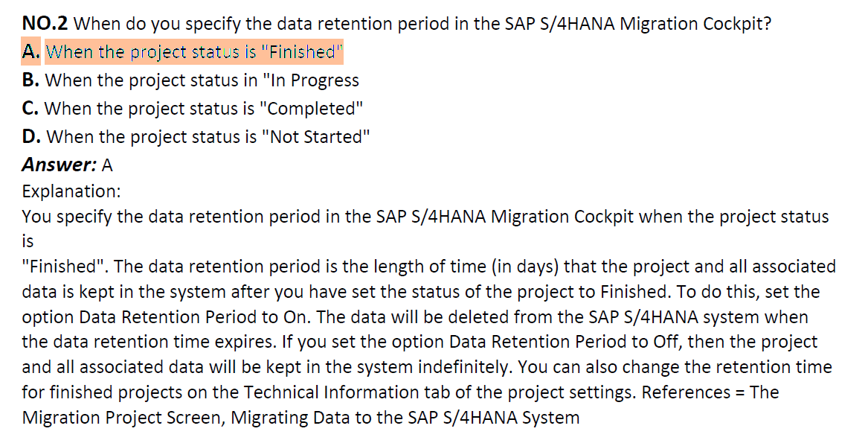Image resolution: width=868 pixels, height=446 pixels.
Task: Click the option text 'Not Started'
Action: click(x=319, y=136)
